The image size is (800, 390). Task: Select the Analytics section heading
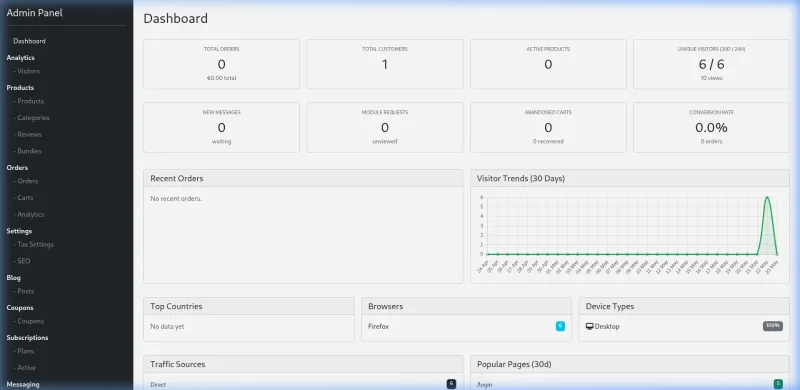click(20, 58)
